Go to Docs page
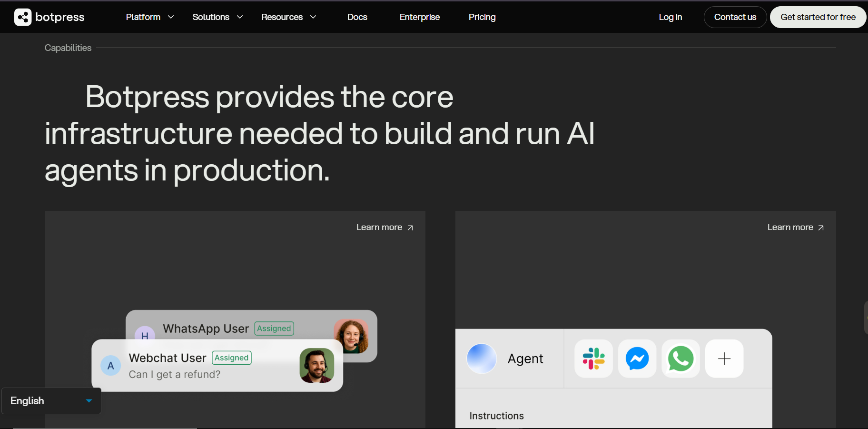This screenshot has height=429, width=868. [357, 17]
